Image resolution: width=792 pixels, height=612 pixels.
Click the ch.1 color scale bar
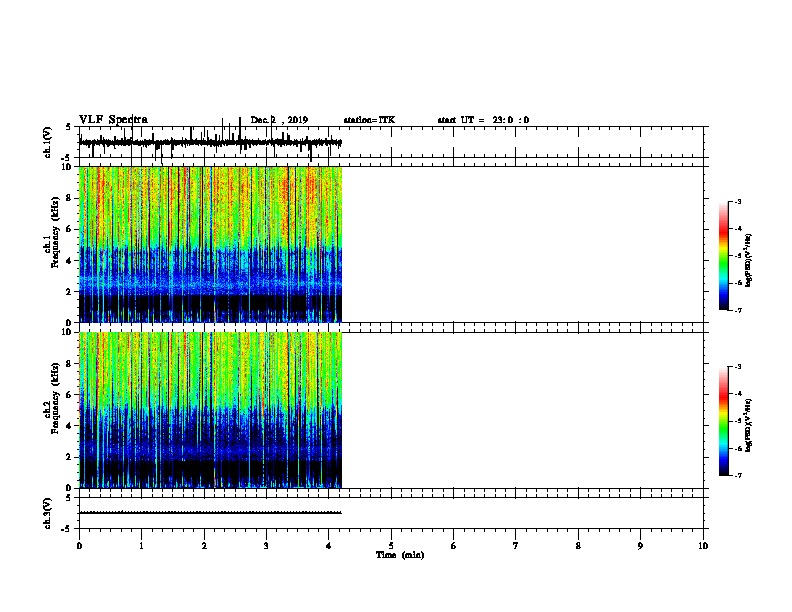coord(724,256)
